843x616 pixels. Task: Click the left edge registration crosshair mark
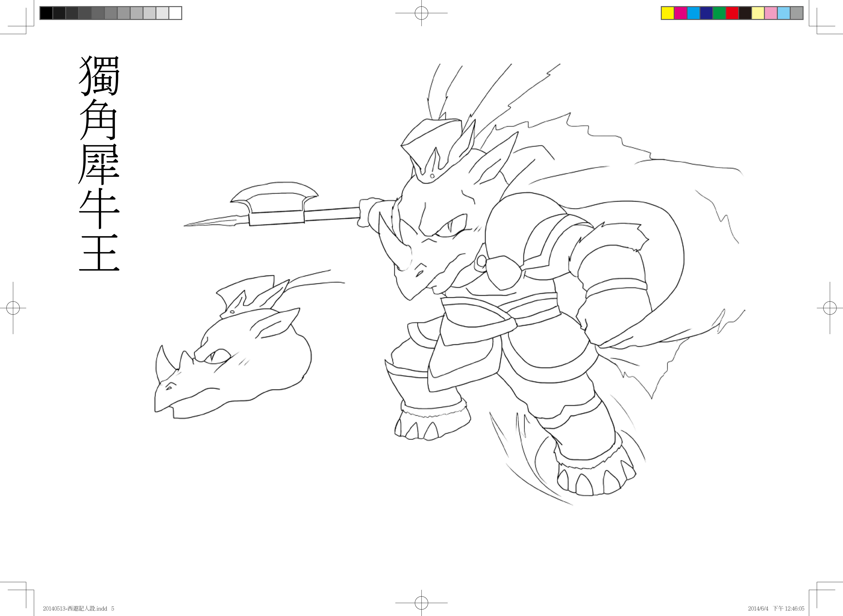13,308
